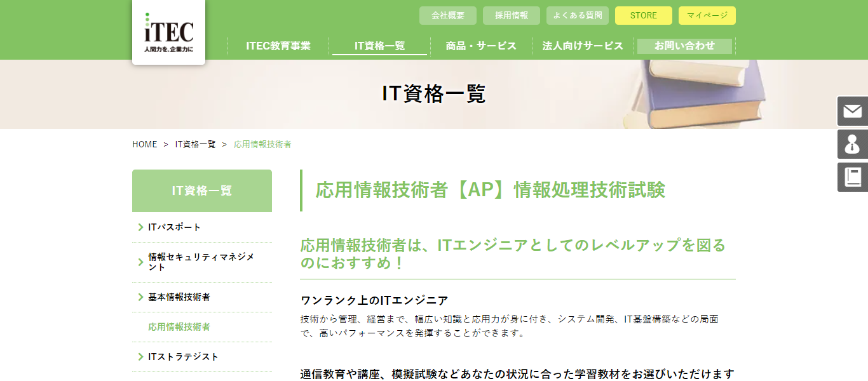Open 採用情報 page

[x=512, y=15]
